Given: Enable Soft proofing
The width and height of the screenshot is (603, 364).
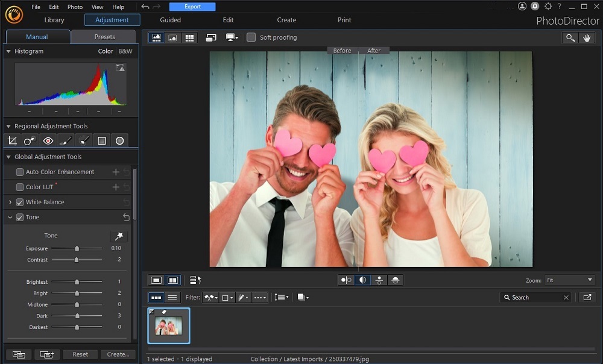Looking at the screenshot, I should tap(251, 37).
